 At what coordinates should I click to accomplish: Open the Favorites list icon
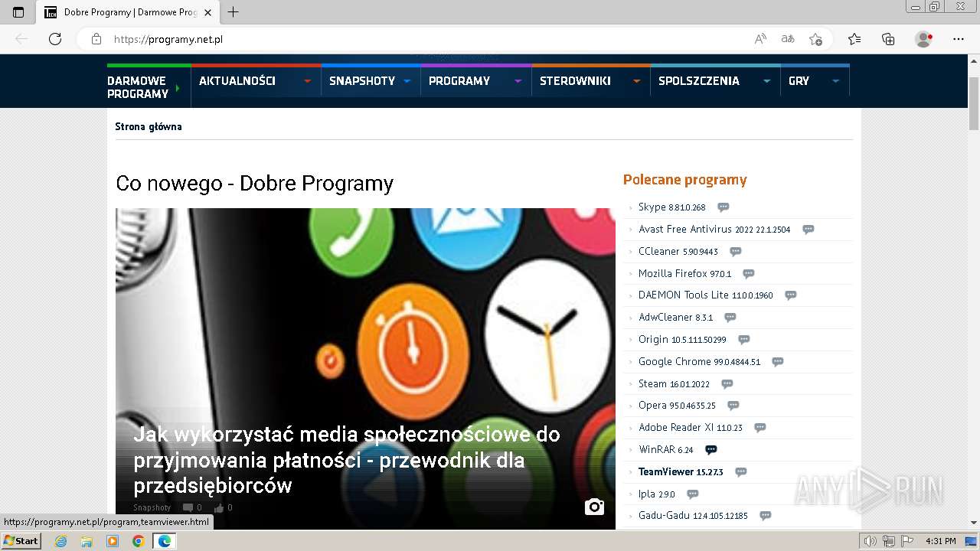coord(854,39)
